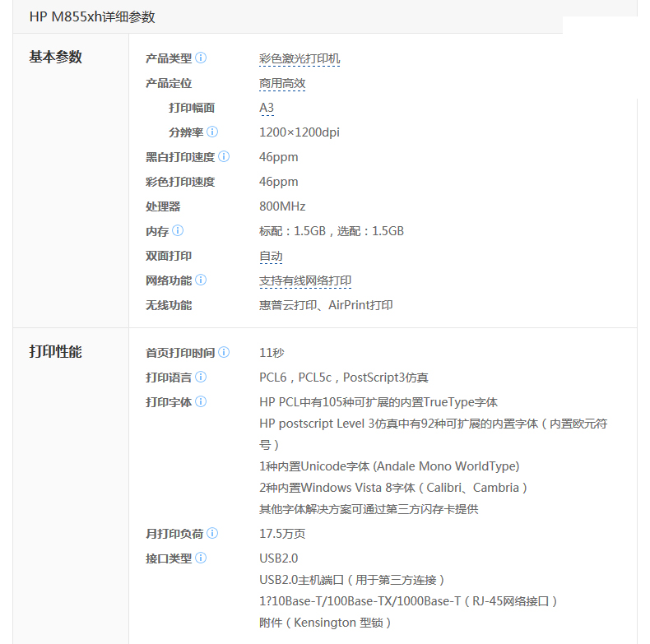Image resolution: width=650 pixels, height=644 pixels.
Task: Click the 46ppm value for 黑白打印速度
Action: (x=279, y=157)
